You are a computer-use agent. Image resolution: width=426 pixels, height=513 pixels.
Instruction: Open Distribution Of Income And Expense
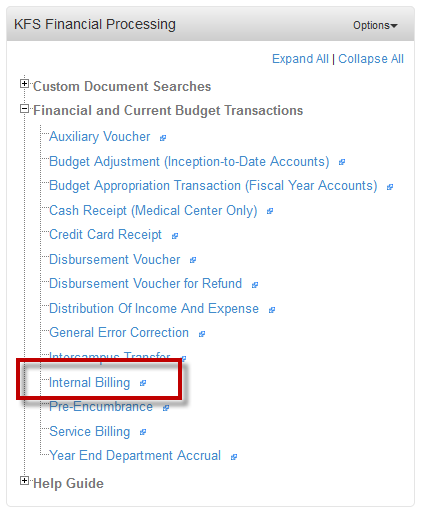pos(154,309)
